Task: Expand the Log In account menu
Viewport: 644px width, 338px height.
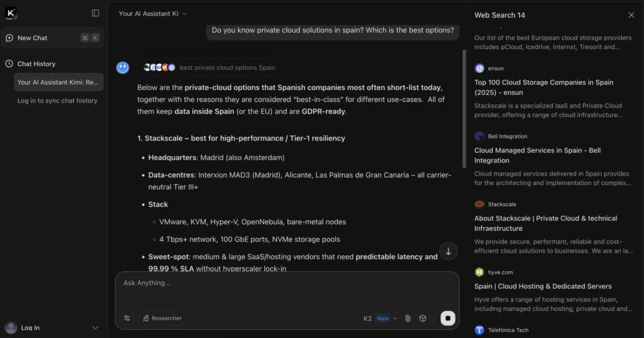Action: [x=96, y=327]
